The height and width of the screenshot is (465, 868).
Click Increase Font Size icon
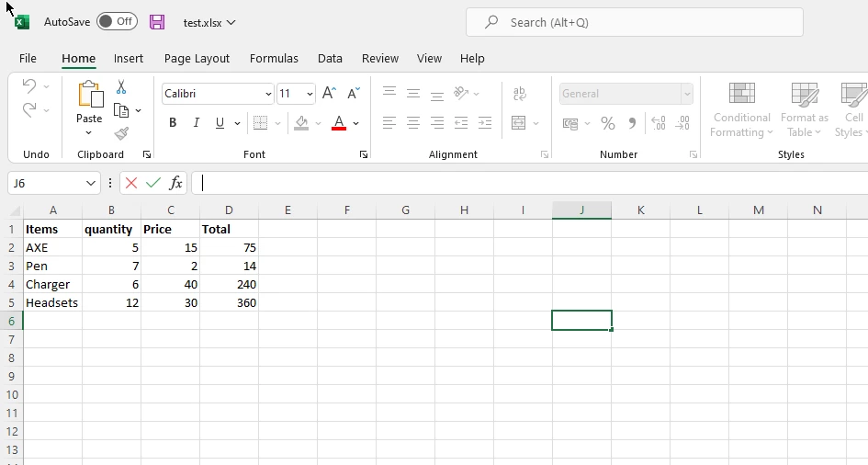click(x=329, y=94)
